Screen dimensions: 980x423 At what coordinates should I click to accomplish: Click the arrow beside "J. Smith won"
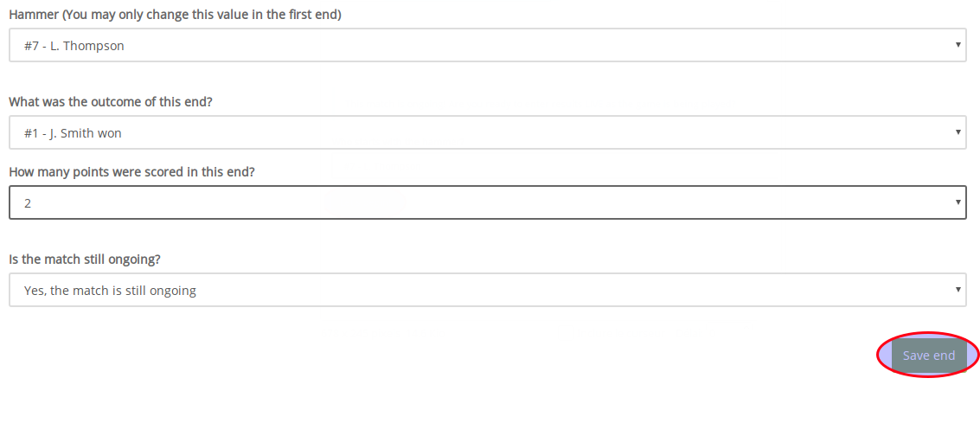click(958, 132)
